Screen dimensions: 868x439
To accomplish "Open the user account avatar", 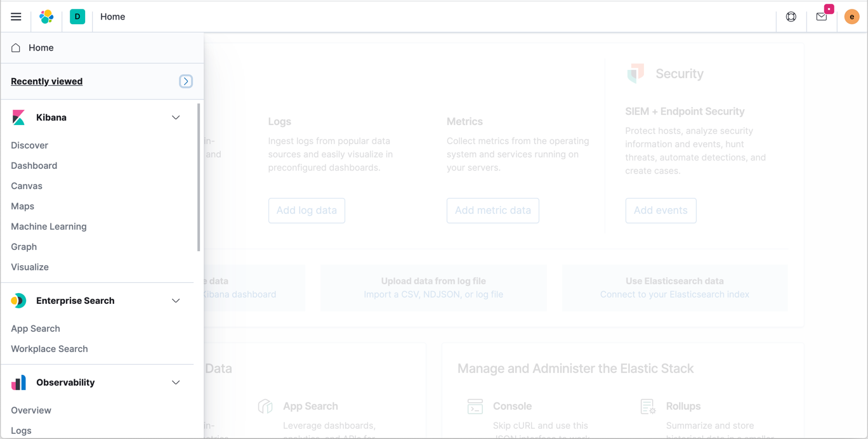I will 852,16.
